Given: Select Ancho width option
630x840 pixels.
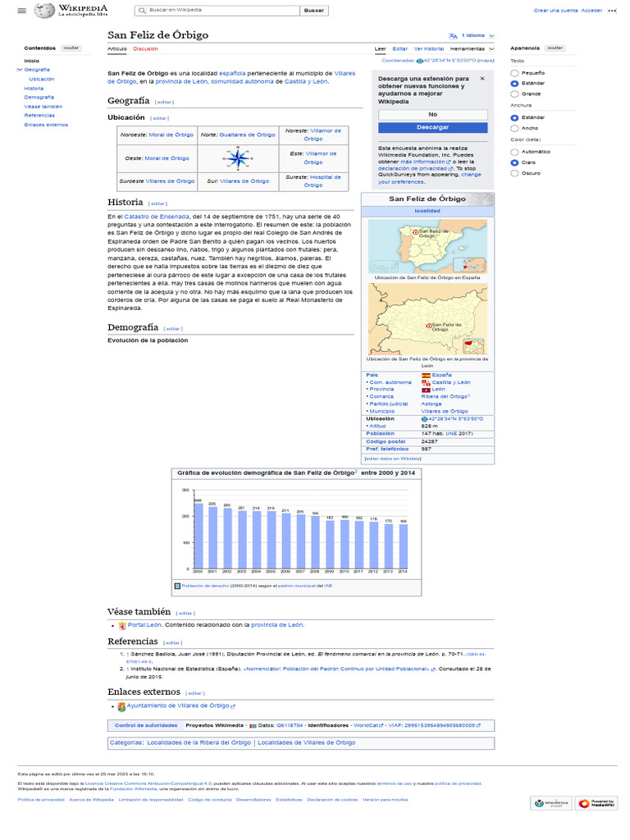Looking at the screenshot, I should (514, 129).
